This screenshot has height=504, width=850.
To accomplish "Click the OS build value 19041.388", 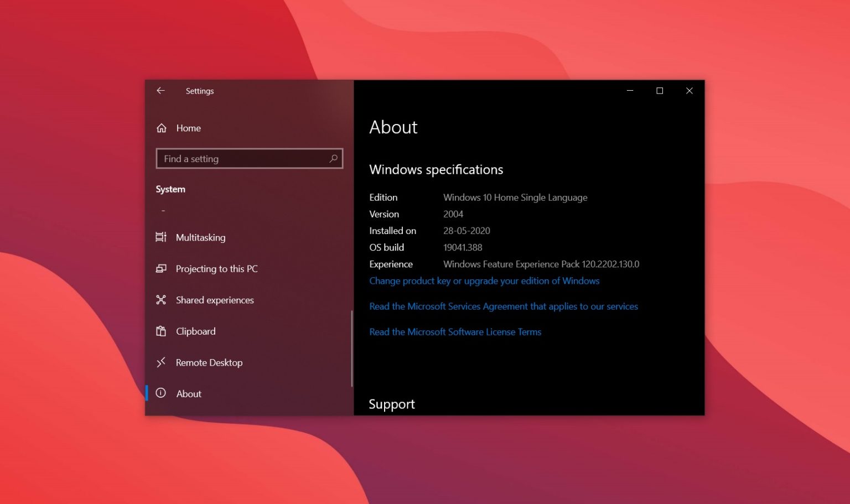I will point(463,247).
